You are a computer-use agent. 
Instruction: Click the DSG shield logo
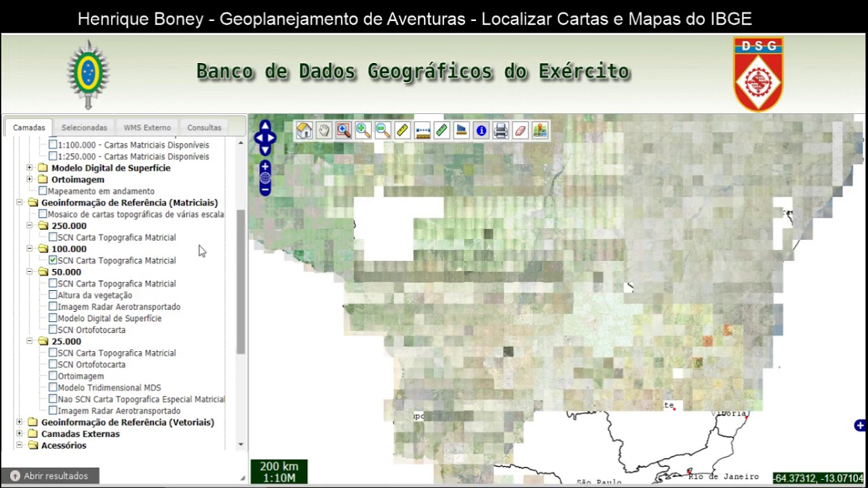[758, 74]
